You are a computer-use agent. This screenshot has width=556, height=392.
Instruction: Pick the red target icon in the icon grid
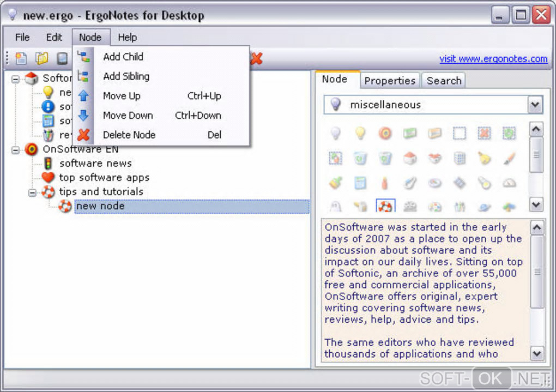coord(385,133)
